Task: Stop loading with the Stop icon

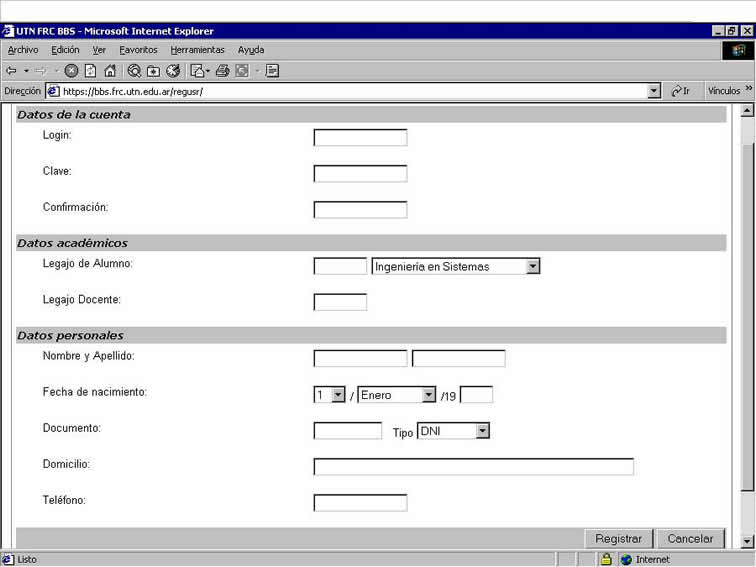Action: tap(71, 71)
